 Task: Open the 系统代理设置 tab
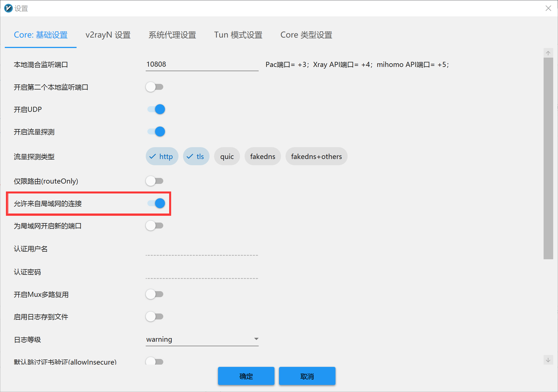click(x=172, y=35)
